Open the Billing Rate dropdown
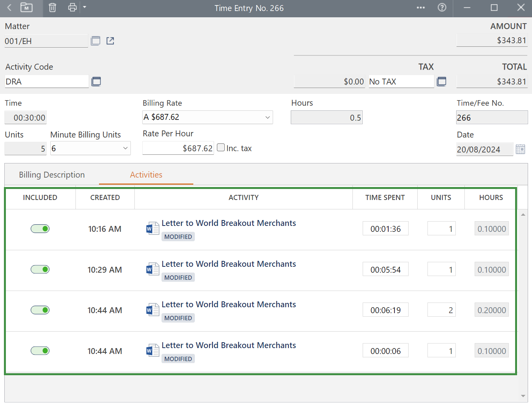The height and width of the screenshot is (409, 532). [267, 117]
